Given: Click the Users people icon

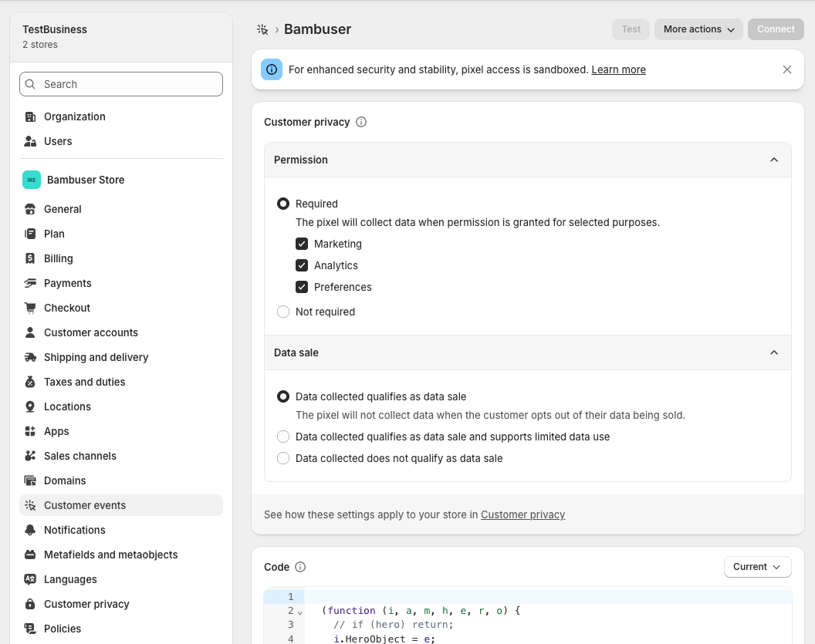Looking at the screenshot, I should (x=30, y=141).
